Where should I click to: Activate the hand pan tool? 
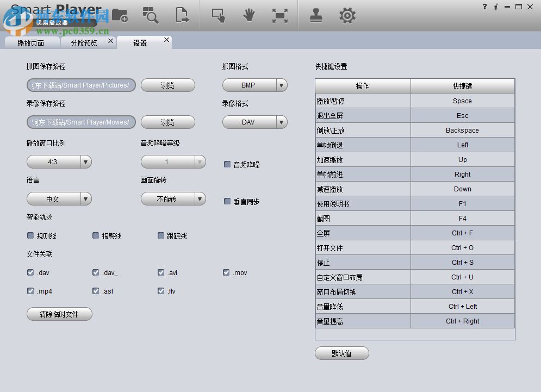pos(249,16)
